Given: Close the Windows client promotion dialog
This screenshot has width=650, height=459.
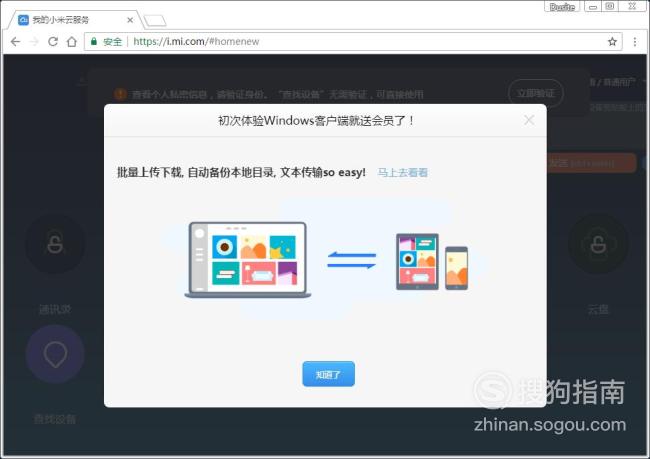Looking at the screenshot, I should click(x=529, y=120).
